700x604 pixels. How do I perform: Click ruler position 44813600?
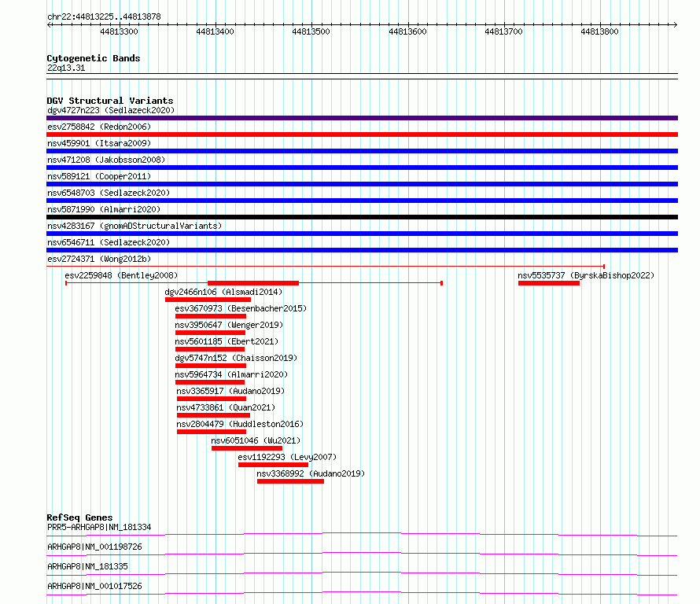coord(407,31)
